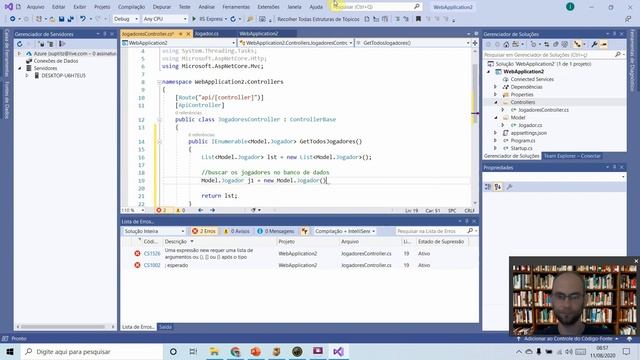
Task: Select JogadoresController.cs in the solution tree
Action: pos(543,110)
